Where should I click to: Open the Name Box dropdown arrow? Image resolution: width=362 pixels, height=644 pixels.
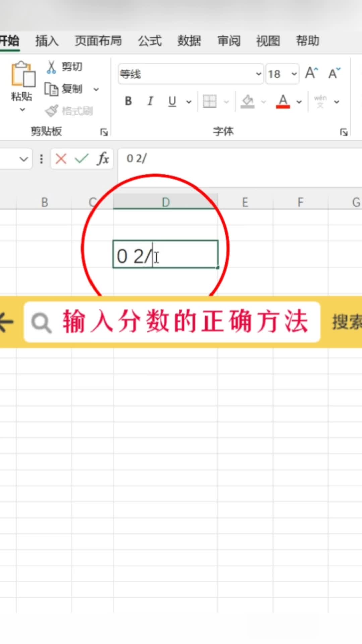tap(23, 159)
